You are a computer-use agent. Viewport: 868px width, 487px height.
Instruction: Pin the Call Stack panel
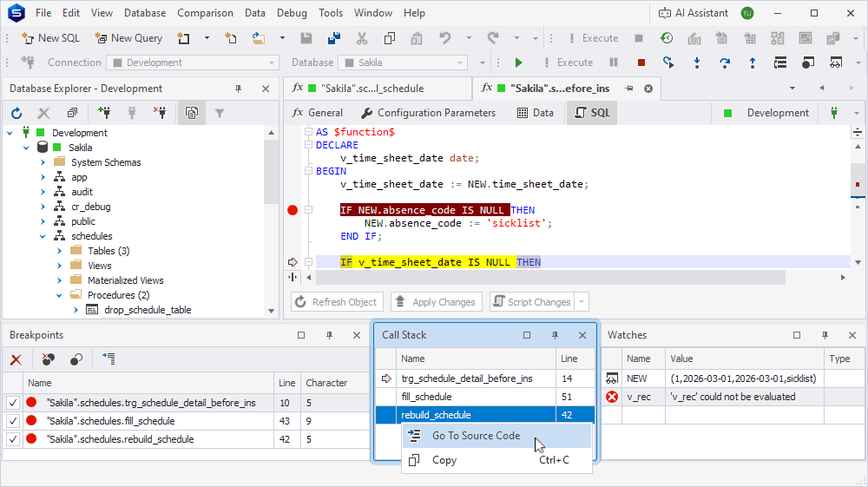coord(555,335)
